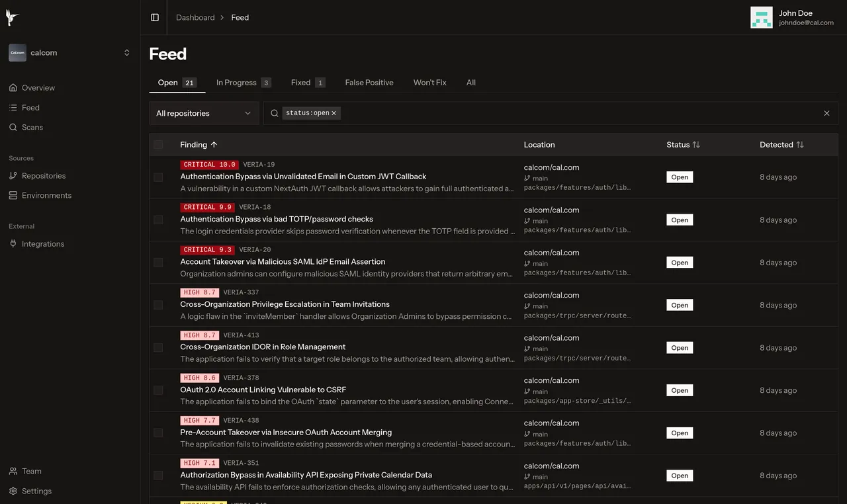847x504 pixels.
Task: Click the Repositories branch icon
Action: tap(13, 176)
